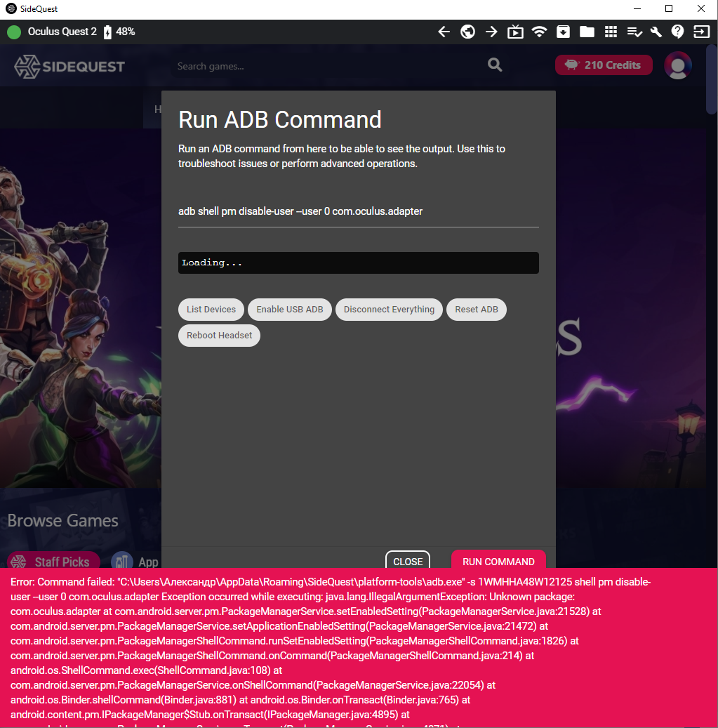Click the Reboot Headset button
The image size is (718, 728).
(219, 336)
